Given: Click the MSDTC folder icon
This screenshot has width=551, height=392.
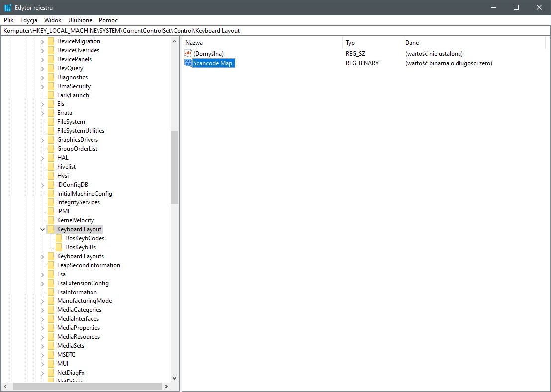Looking at the screenshot, I should [51, 355].
